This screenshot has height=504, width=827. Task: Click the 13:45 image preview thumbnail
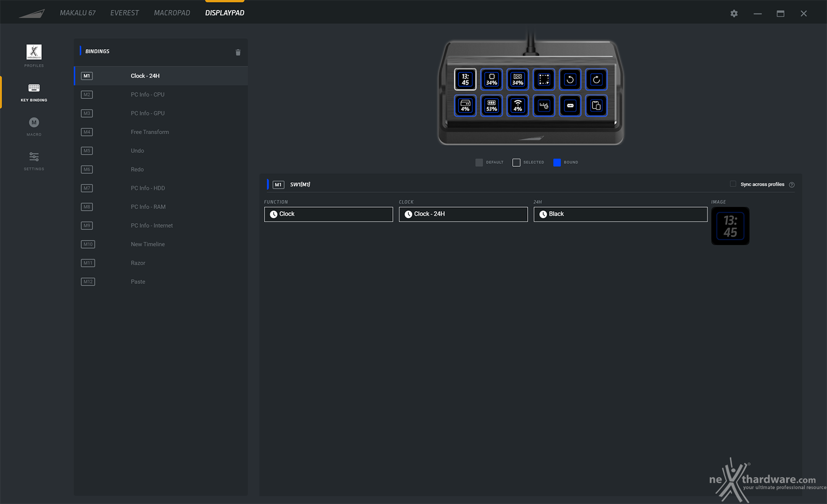[730, 226]
